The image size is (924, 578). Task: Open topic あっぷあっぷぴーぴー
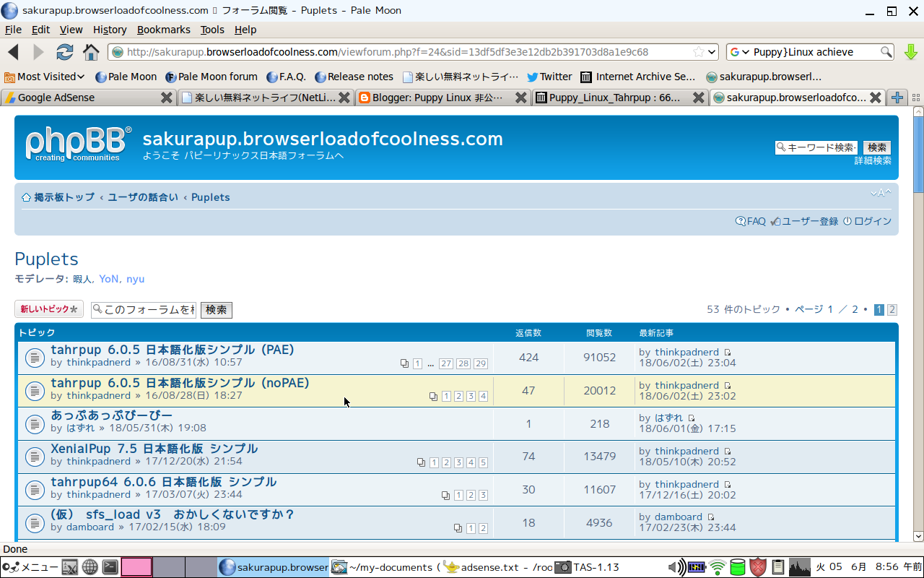click(111, 415)
